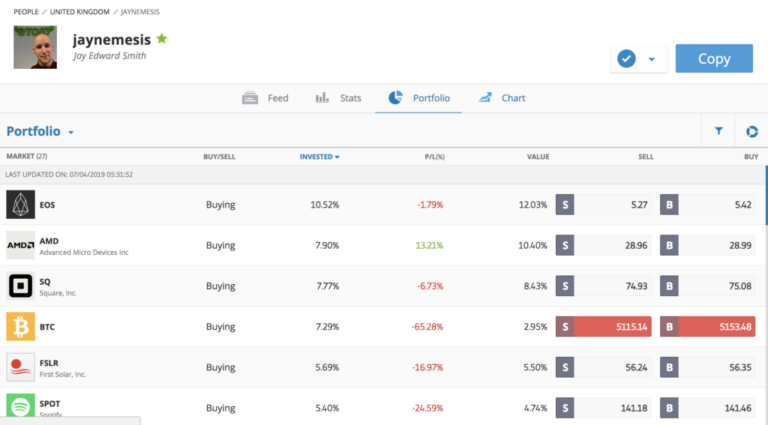The width and height of the screenshot is (768, 425).
Task: Click the FSLR sell button 56.24
Action: pos(603,367)
